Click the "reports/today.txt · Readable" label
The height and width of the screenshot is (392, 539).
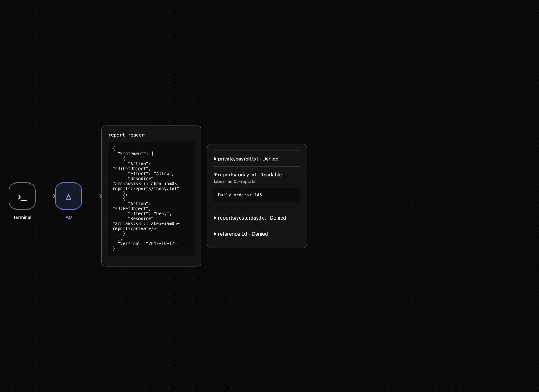click(250, 175)
